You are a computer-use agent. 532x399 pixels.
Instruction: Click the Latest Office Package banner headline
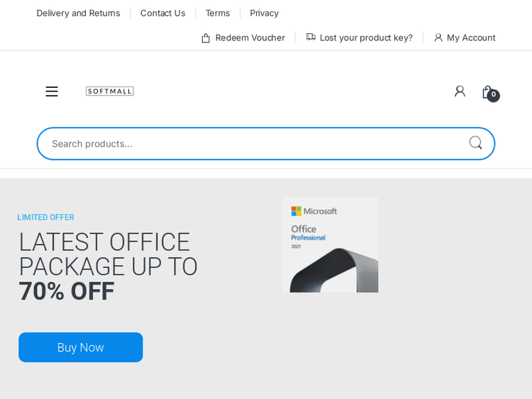[108, 266]
